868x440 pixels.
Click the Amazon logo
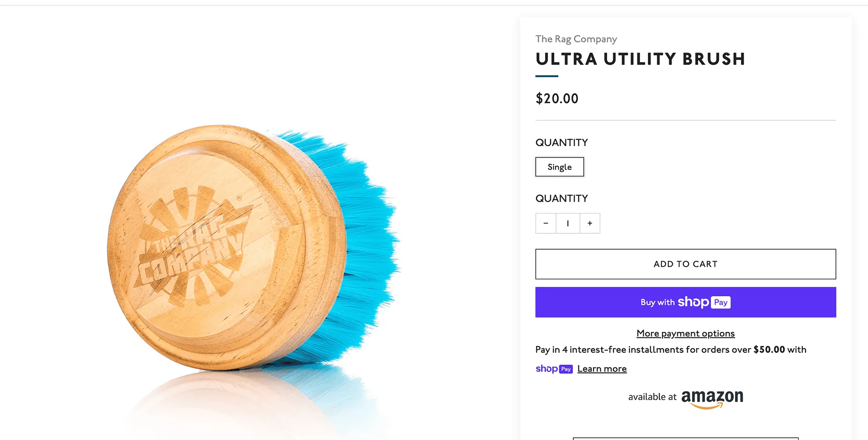[712, 399]
